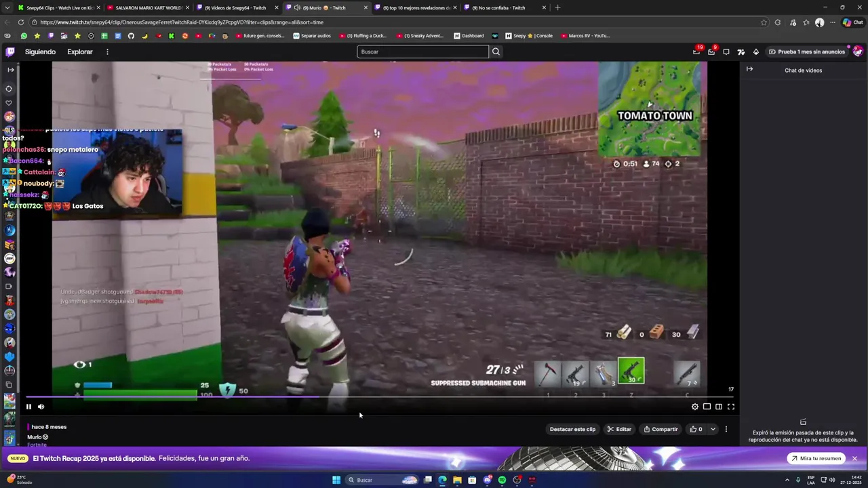The width and height of the screenshot is (868, 488).
Task: Switch to top 10 mejores revelaciones tab
Action: [x=416, y=7]
